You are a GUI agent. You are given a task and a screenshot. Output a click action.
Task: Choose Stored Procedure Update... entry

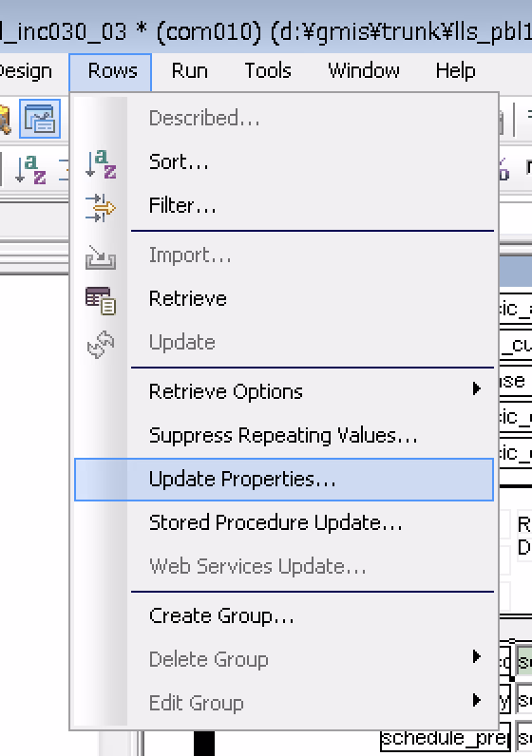275,522
